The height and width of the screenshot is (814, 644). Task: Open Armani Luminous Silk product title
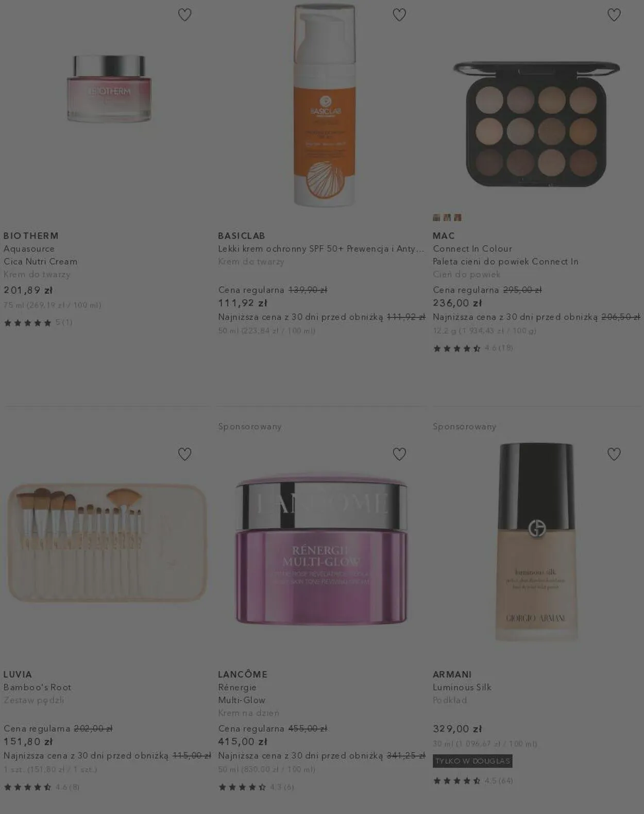462,687
